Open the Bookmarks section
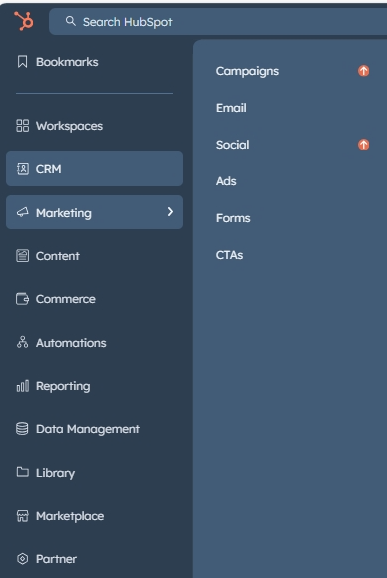The image size is (387, 578). point(67,62)
